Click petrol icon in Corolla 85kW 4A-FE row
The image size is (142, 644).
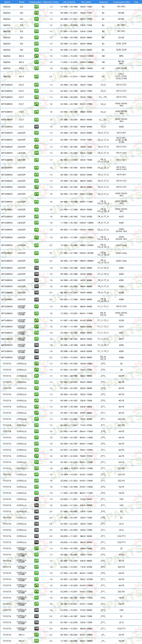[36, 432]
